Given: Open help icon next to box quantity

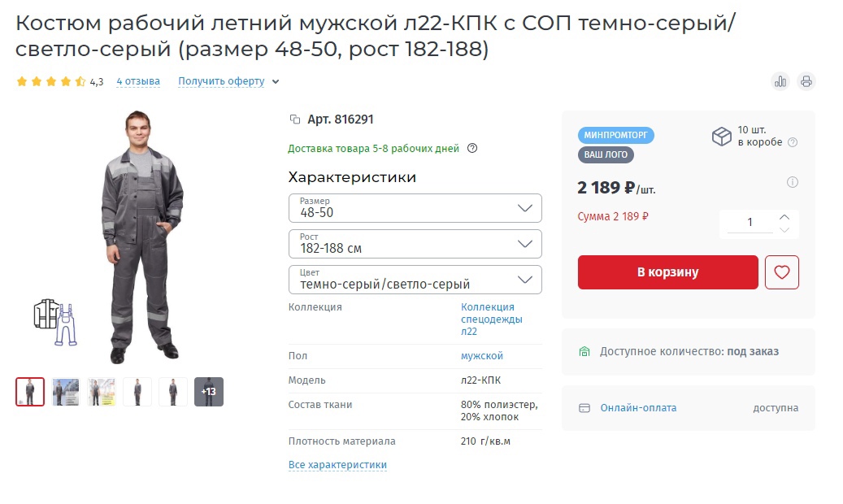Looking at the screenshot, I should tap(793, 142).
